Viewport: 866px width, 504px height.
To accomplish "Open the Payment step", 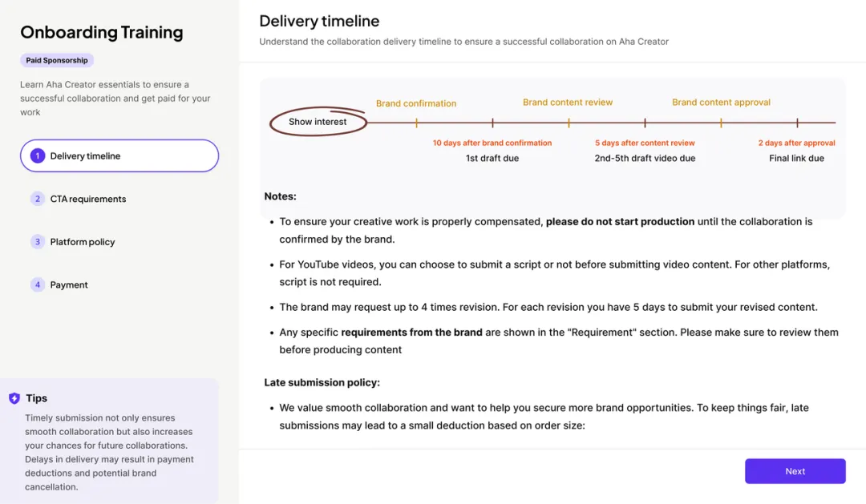I will click(69, 284).
